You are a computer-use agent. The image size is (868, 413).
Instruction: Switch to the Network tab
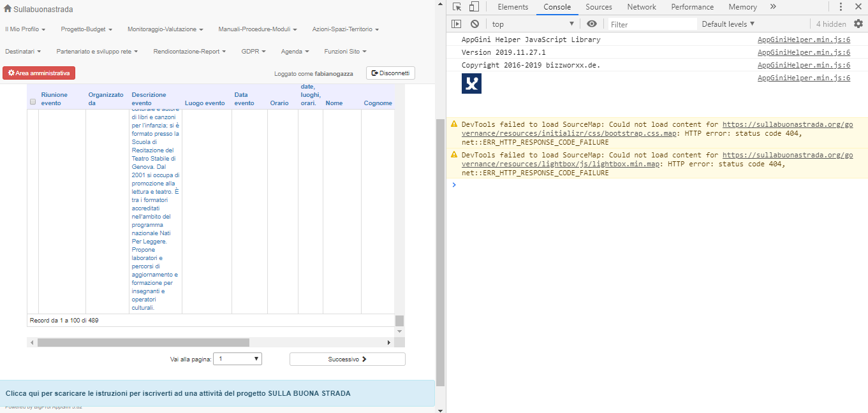(x=642, y=7)
